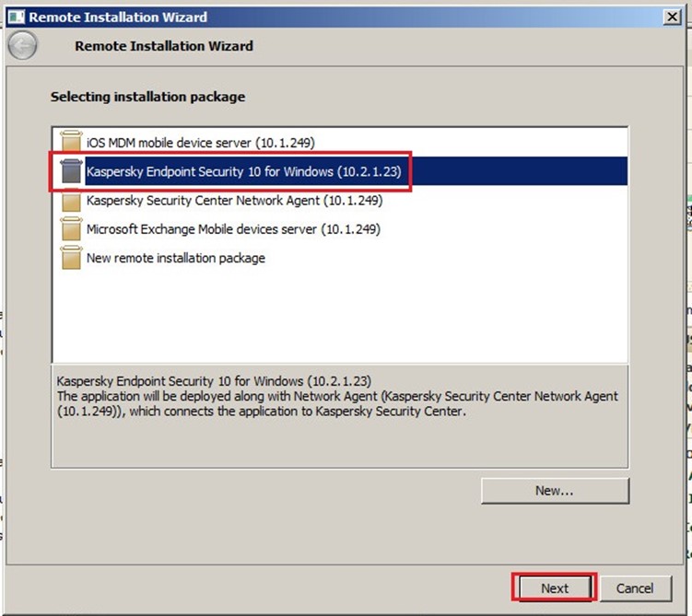The width and height of the screenshot is (692, 616).
Task: Select New remote installation package entry
Action: tap(176, 258)
